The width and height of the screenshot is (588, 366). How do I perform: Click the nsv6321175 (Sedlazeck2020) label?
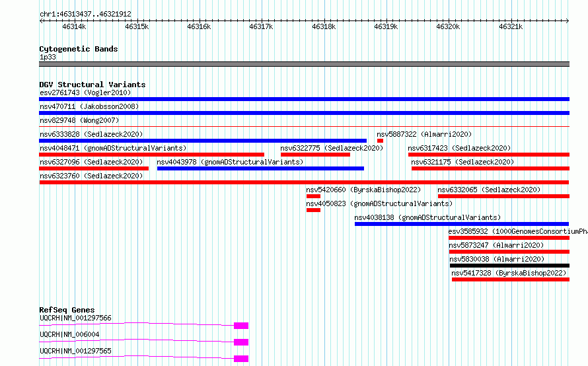click(x=462, y=162)
